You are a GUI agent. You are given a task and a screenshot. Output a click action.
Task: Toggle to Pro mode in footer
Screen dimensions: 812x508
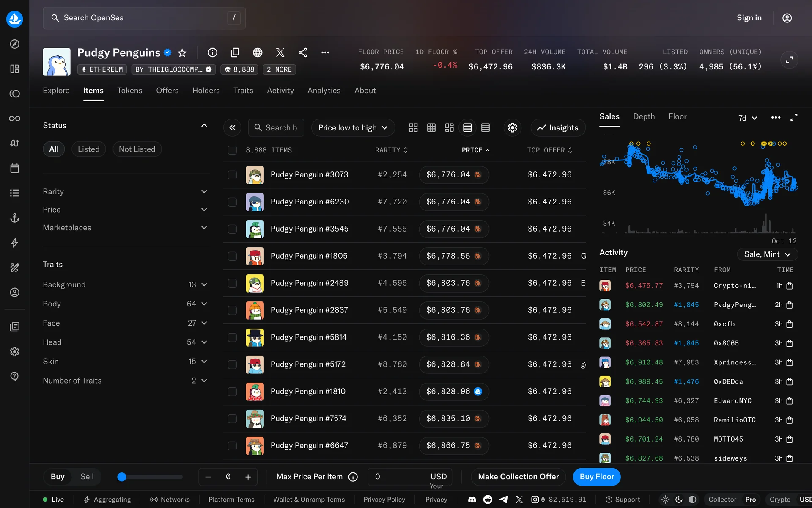pos(750,500)
